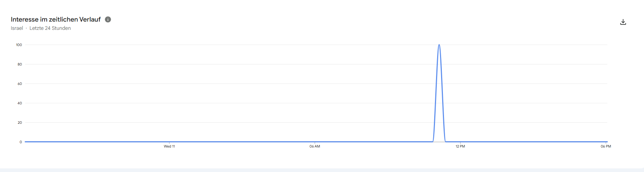Click the flat blue line above "Wed 11"
The width and height of the screenshot is (644, 172).
coord(169,142)
